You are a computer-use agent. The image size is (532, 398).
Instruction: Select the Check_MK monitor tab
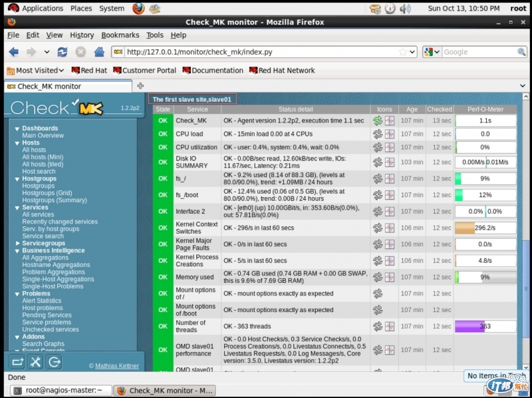[x=68, y=87]
